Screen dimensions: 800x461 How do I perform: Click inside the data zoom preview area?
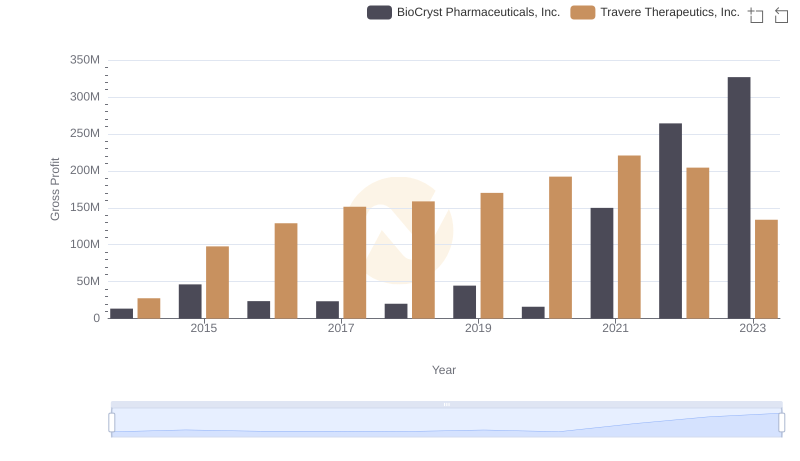(x=446, y=423)
